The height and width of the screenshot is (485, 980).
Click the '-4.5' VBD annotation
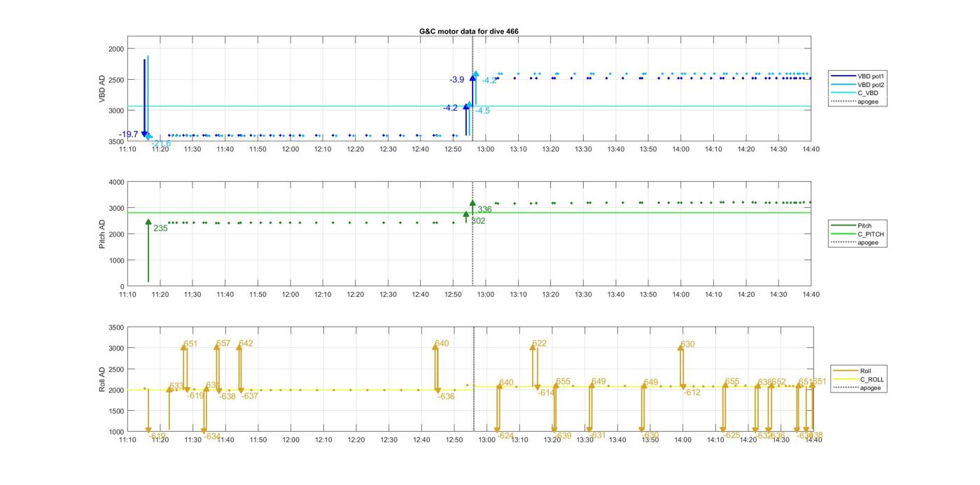483,111
